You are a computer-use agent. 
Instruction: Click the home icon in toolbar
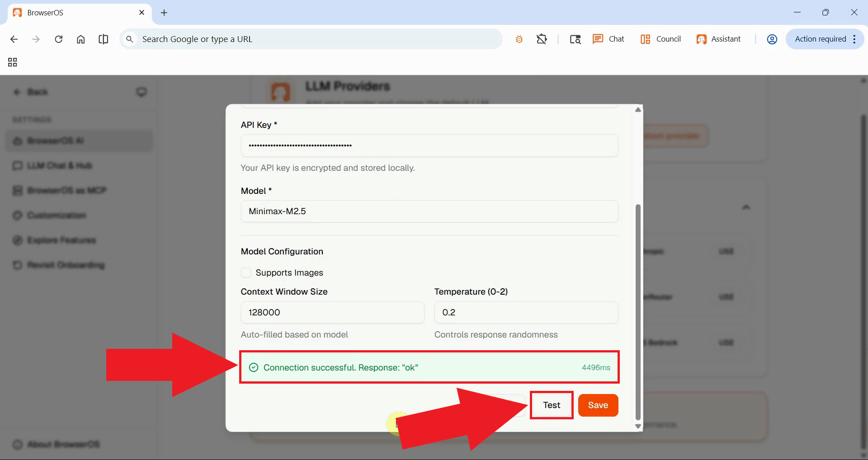80,39
